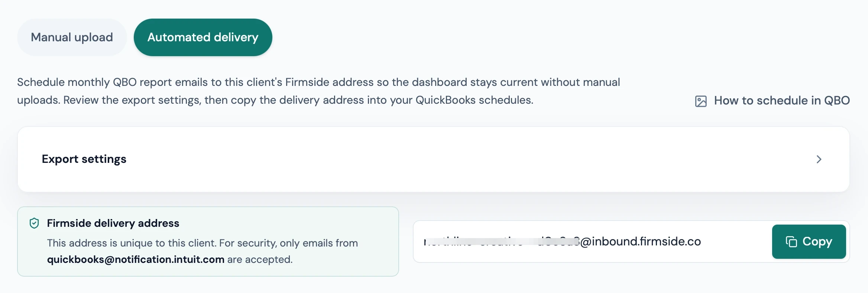Click the @inbound.firmside.co domain text
This screenshot has width=868, height=293.
pyautogui.click(x=641, y=241)
